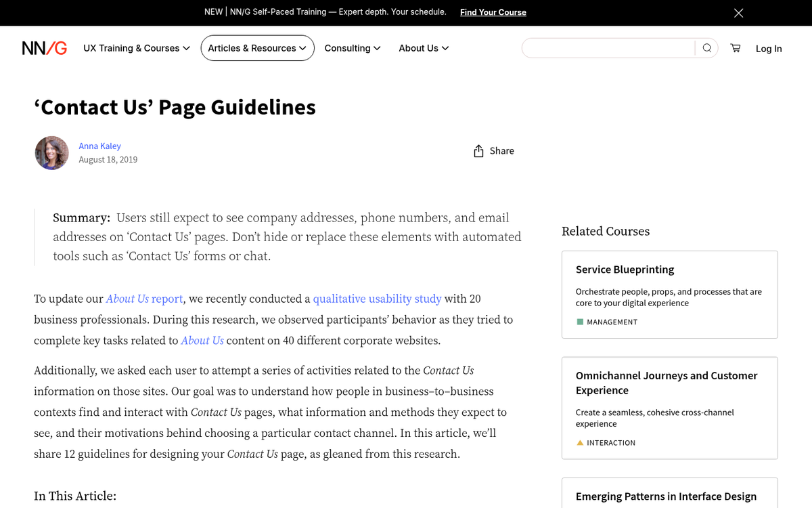This screenshot has width=812, height=508.
Task: Click the NN/G logo
Action: [43, 47]
